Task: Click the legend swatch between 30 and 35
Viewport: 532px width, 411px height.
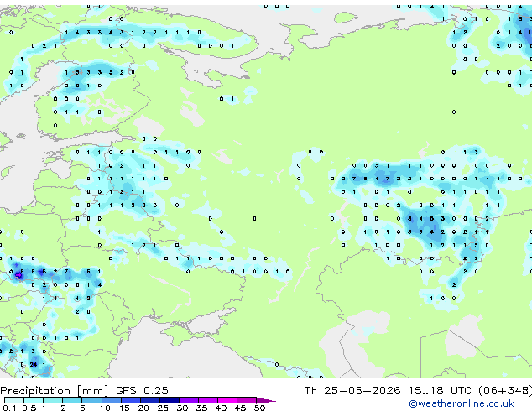Action: 189,400
